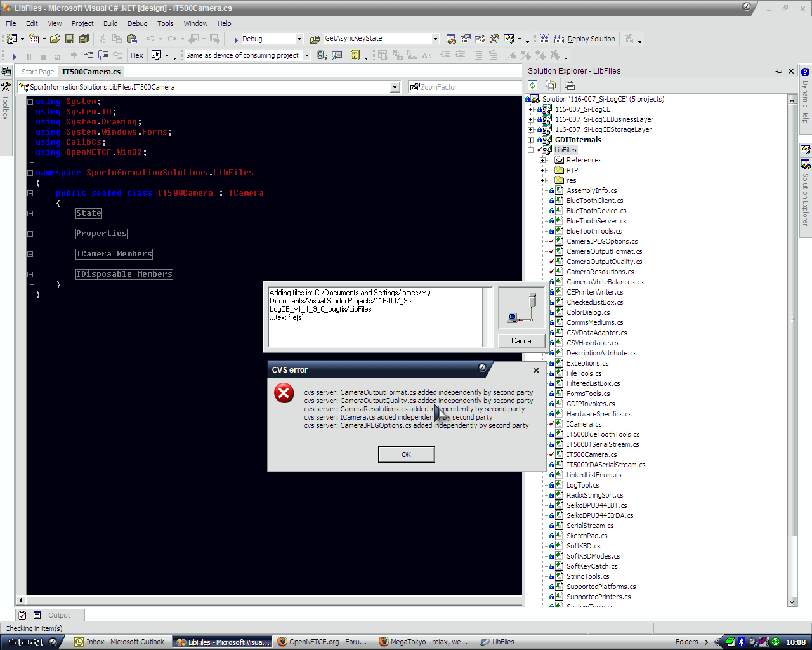Toggle Hex display mode
This screenshot has height=650, width=812.
click(136, 56)
